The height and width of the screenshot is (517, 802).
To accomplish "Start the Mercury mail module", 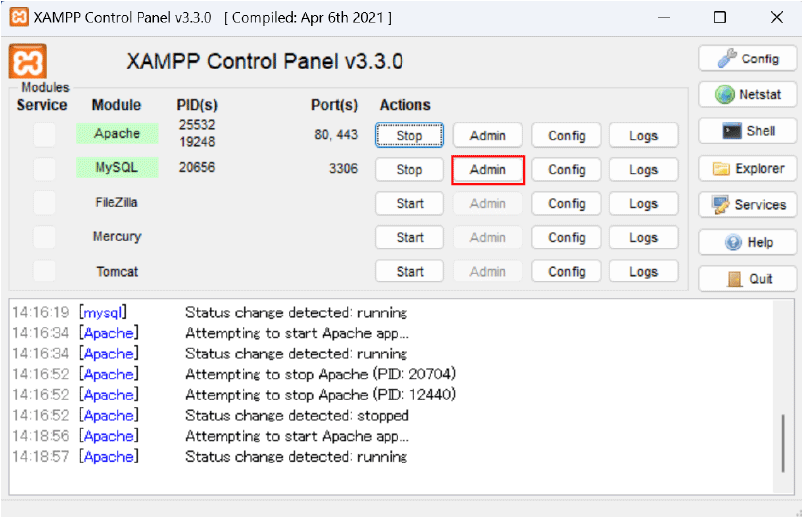I will click(409, 238).
